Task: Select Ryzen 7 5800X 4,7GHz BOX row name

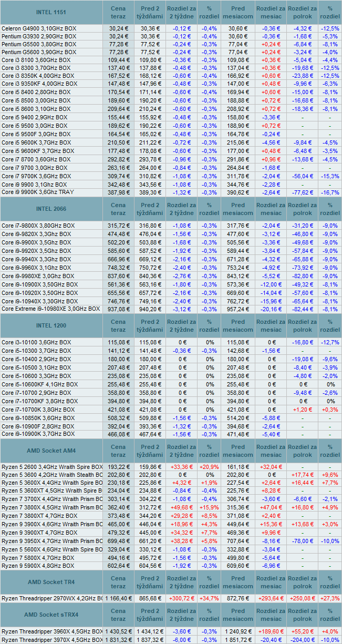Action: [x=37, y=558]
